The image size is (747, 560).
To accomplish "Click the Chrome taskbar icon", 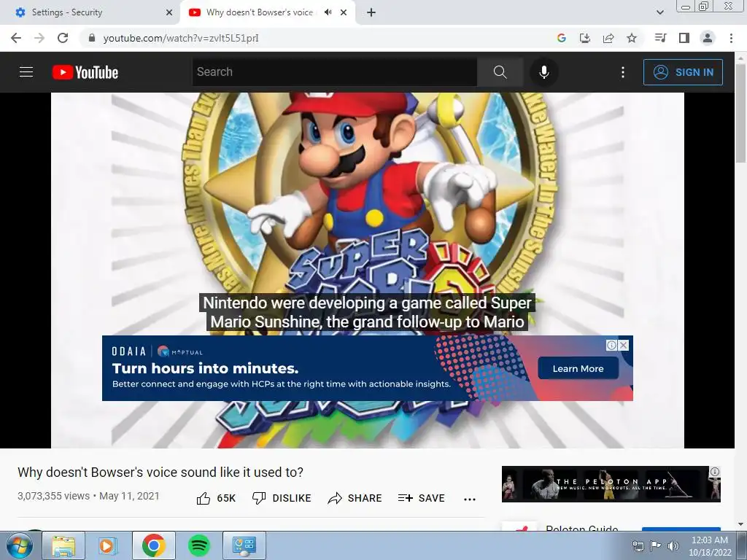I will (153, 545).
